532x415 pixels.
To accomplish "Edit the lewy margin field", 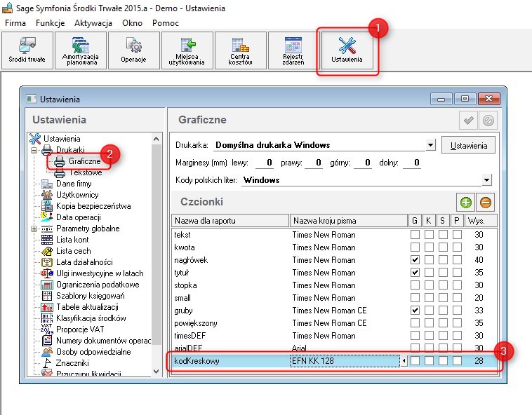I will pyautogui.click(x=265, y=163).
